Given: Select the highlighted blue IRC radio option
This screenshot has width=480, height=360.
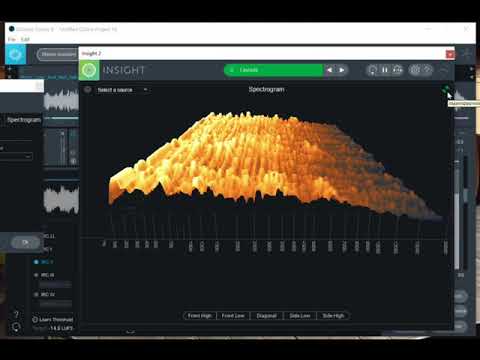Looking at the screenshot, I should [36, 262].
